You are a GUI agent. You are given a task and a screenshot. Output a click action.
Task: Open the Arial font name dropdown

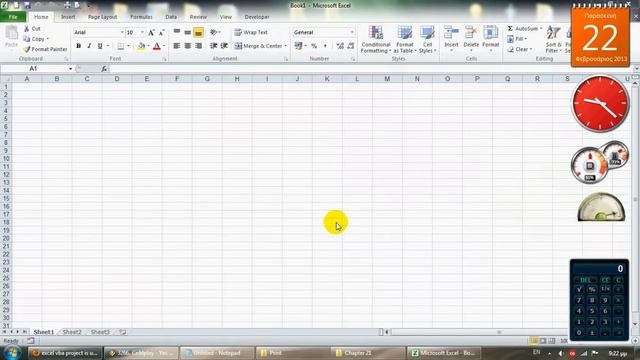pos(122,32)
